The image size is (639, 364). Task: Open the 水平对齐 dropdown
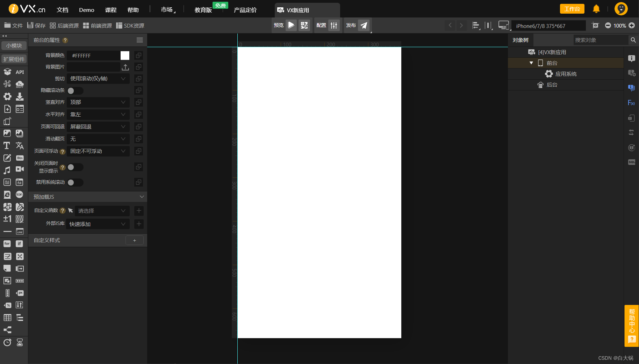[x=98, y=114]
